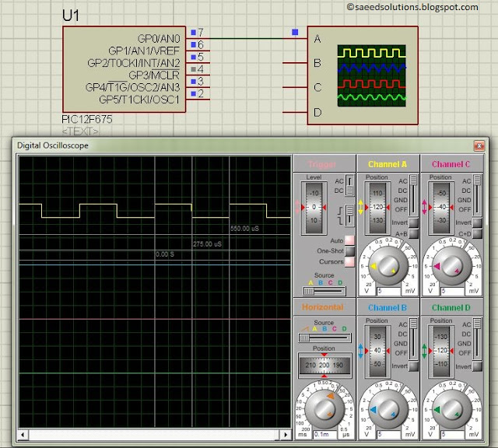Click Channel B voltage value field
Image resolution: width=498 pixels, height=448 pixels.
(389, 434)
